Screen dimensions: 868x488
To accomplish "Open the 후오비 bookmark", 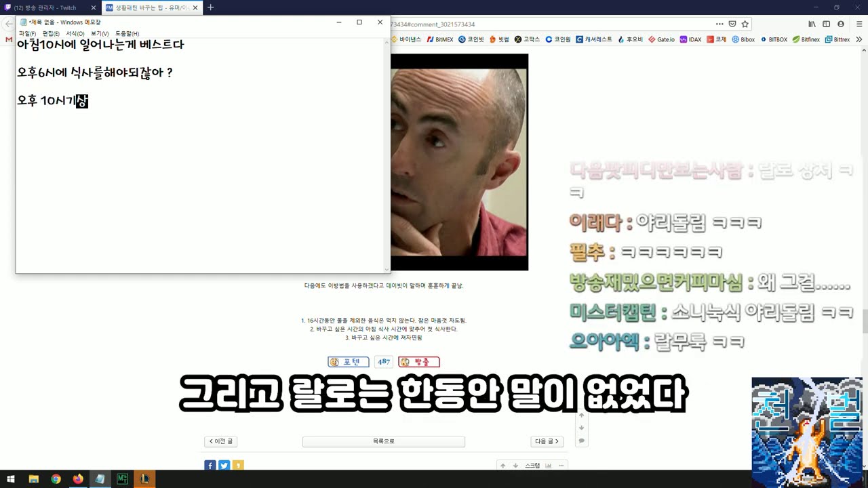I will click(630, 39).
